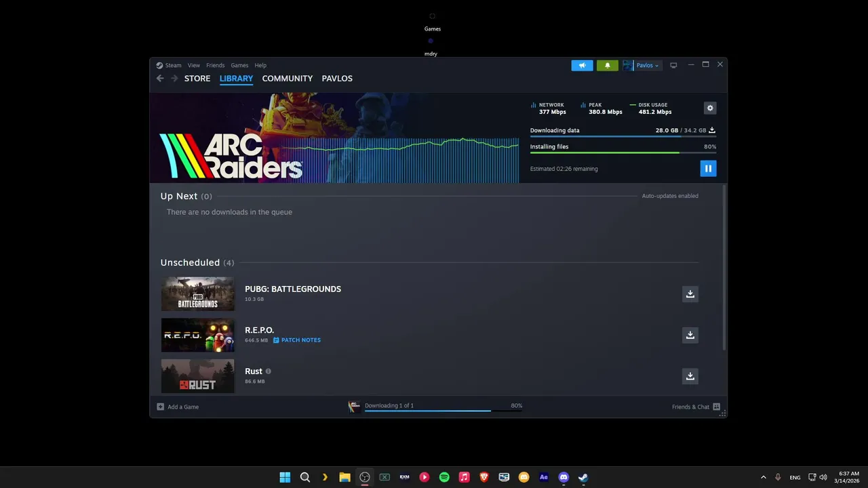Open Friends & Chat
Viewport: 868px width, 488px height.
click(x=696, y=407)
